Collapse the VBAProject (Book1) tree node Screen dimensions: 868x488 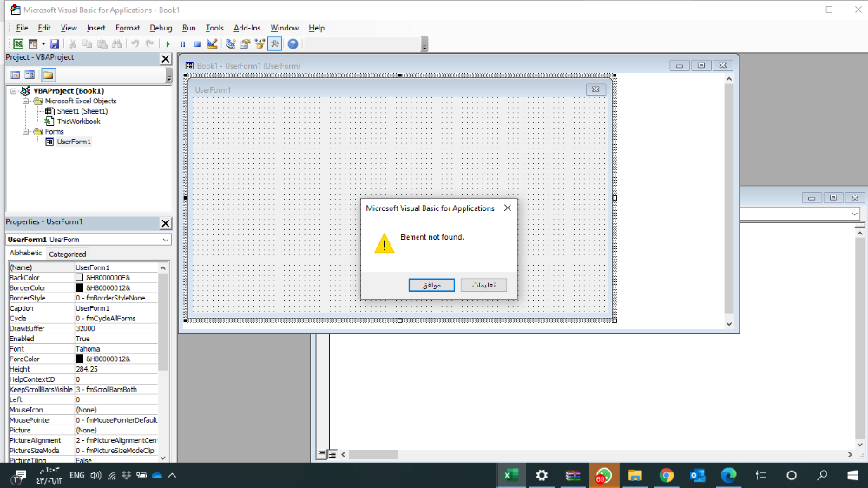[x=14, y=91]
